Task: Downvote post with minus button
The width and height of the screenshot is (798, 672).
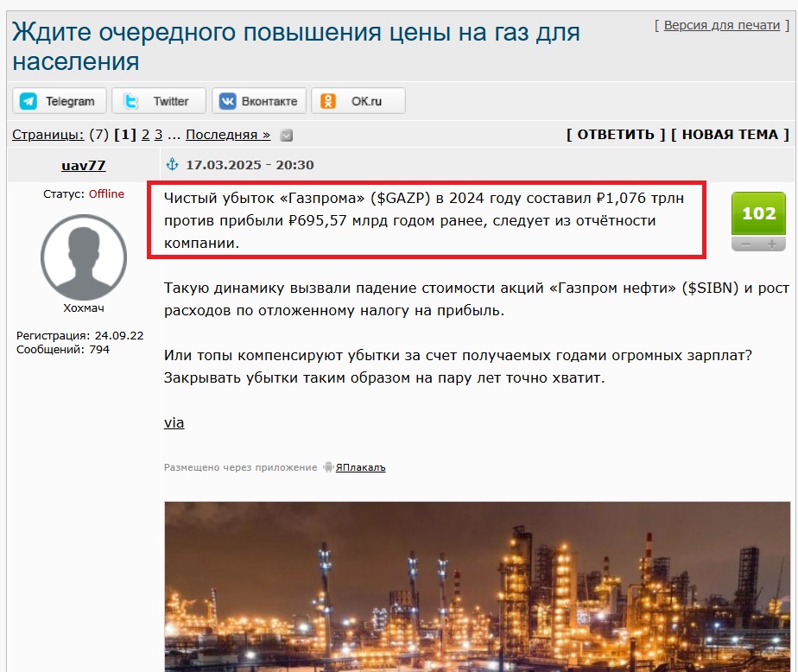Action: tap(745, 244)
